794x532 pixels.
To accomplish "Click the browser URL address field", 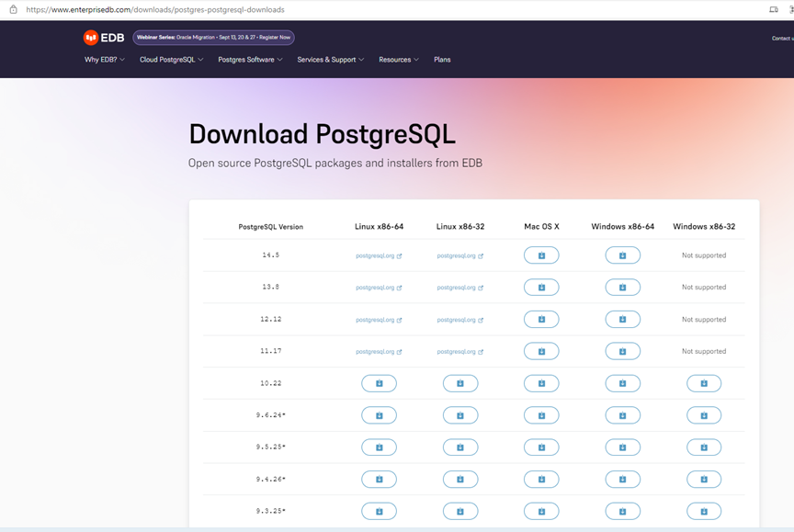I will pyautogui.click(x=155, y=9).
